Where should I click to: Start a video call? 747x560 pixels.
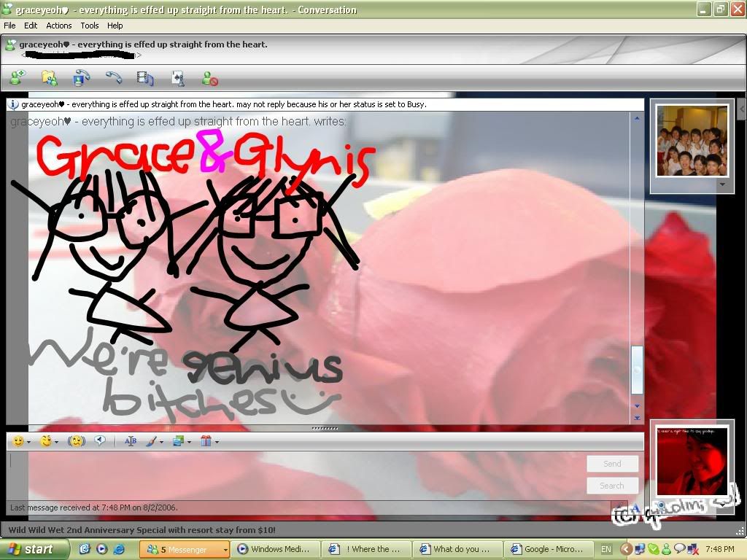click(81, 77)
